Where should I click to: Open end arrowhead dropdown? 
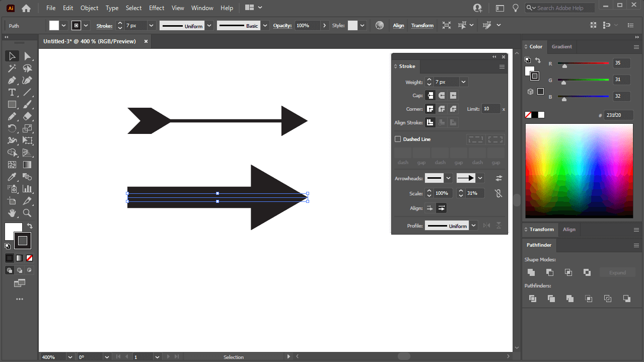pos(480,178)
